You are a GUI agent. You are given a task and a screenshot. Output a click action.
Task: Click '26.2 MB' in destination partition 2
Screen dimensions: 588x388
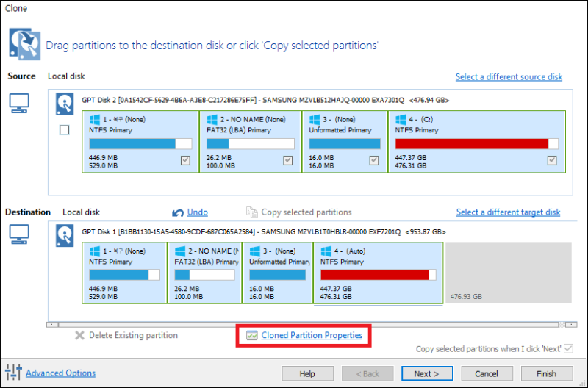pyautogui.click(x=187, y=289)
